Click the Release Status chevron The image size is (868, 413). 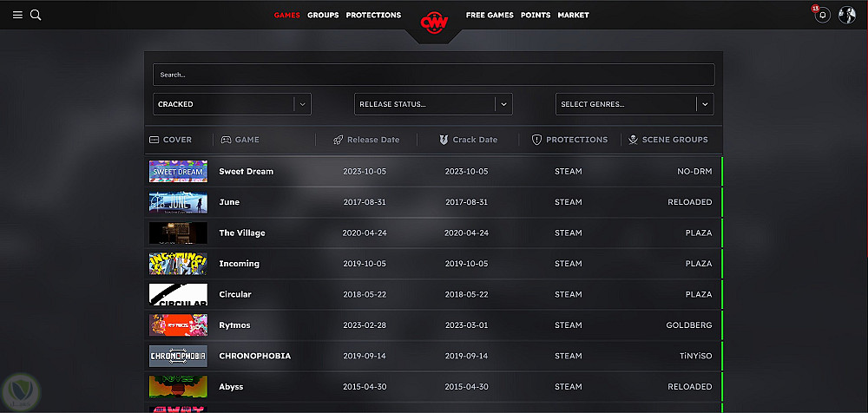(x=503, y=104)
